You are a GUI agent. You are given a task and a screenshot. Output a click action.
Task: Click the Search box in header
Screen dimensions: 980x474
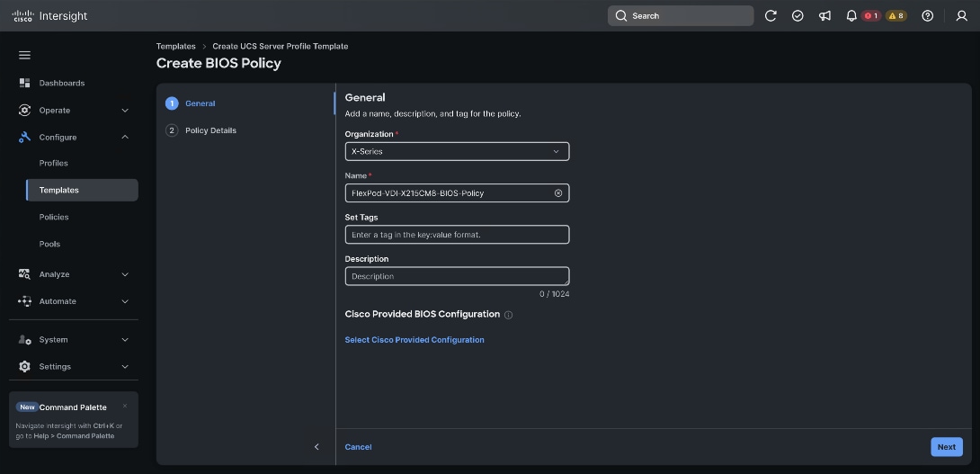click(x=681, y=15)
